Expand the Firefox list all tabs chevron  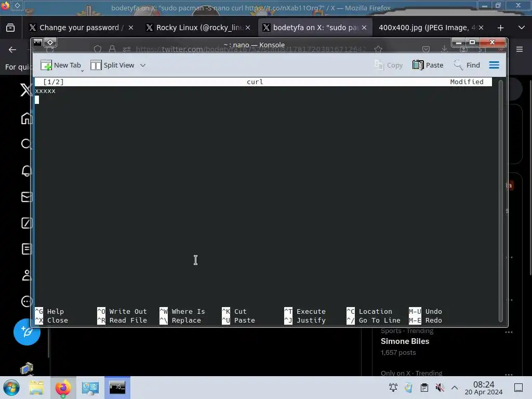[522, 28]
